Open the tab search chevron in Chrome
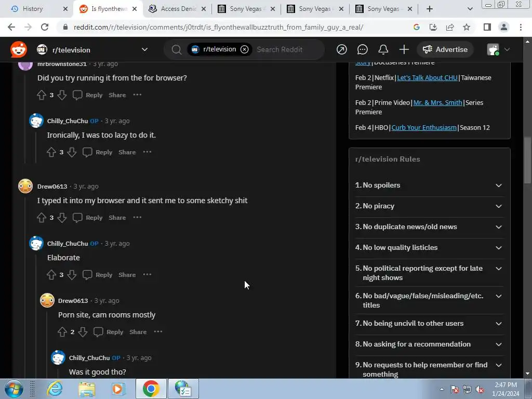Screen dimensions: 532x399 click(x=470, y=9)
